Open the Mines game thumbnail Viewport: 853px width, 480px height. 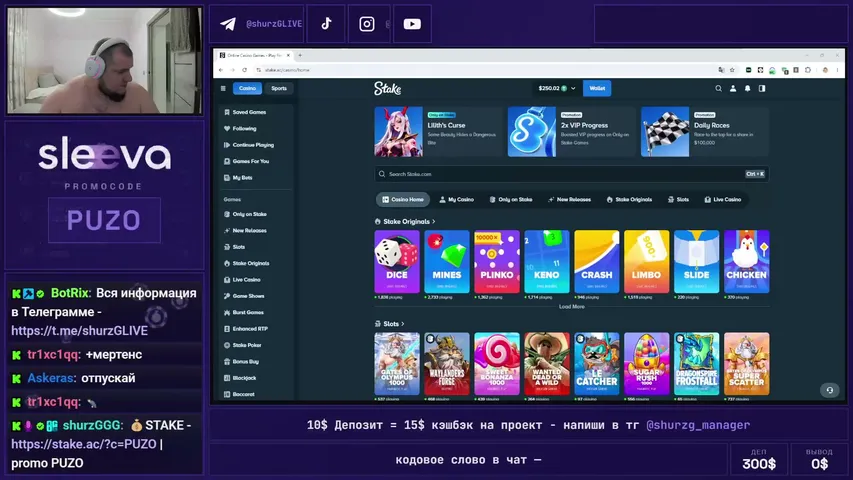[x=447, y=262]
